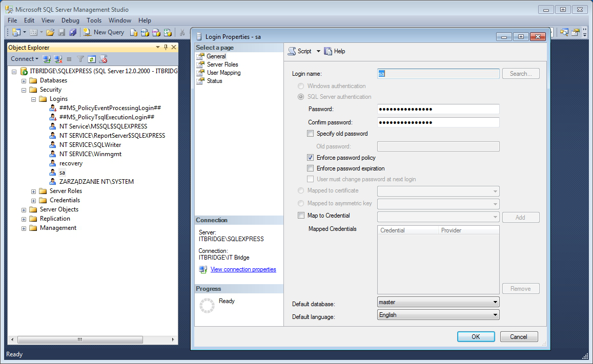Image resolution: width=593 pixels, height=364 pixels.
Task: Click the DMX query icon
Action: [156, 32]
